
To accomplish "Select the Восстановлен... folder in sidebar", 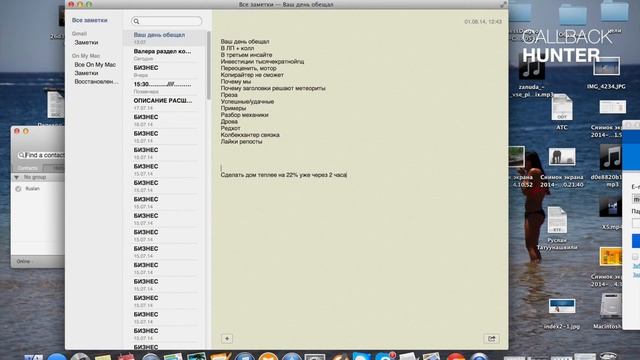I will 96,82.
